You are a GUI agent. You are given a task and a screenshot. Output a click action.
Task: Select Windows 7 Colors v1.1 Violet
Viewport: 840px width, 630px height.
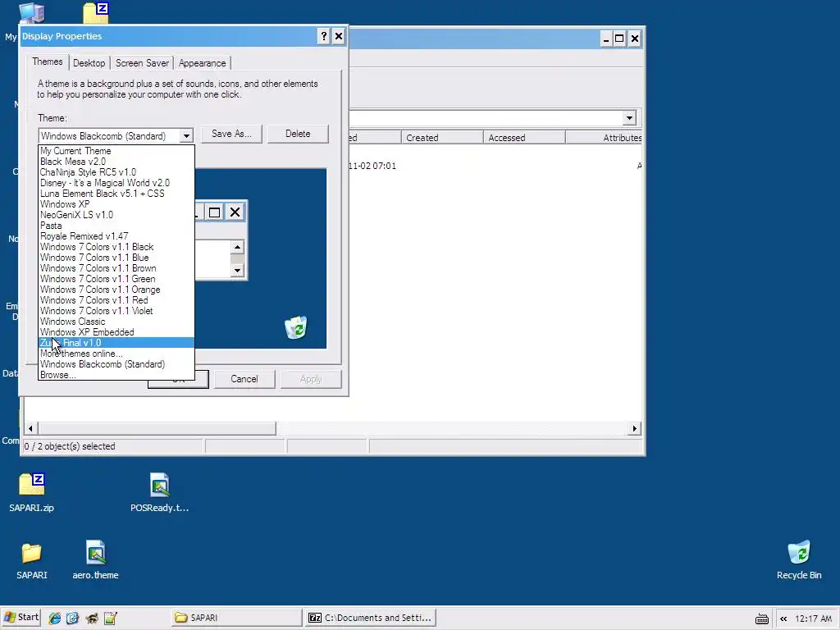[x=116, y=311]
